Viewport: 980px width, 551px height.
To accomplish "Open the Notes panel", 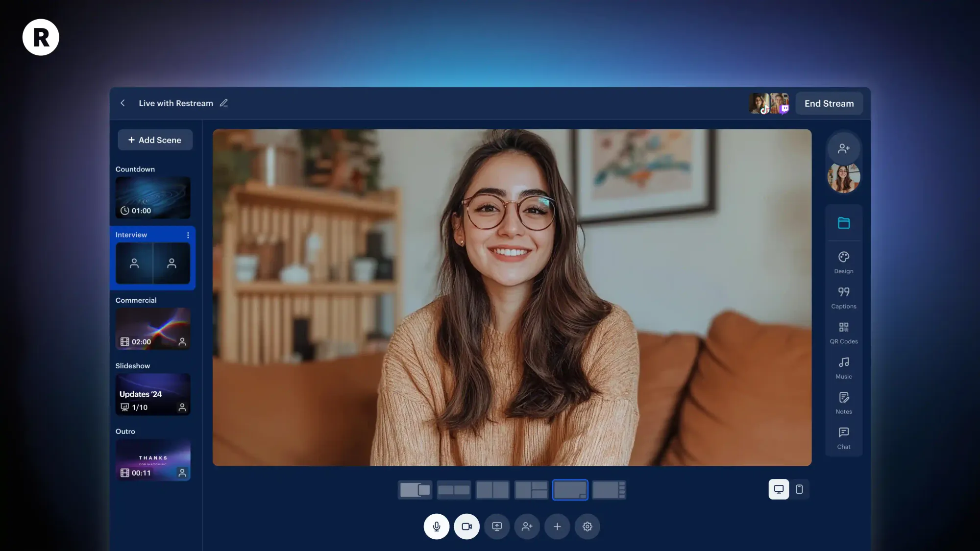I will click(843, 403).
